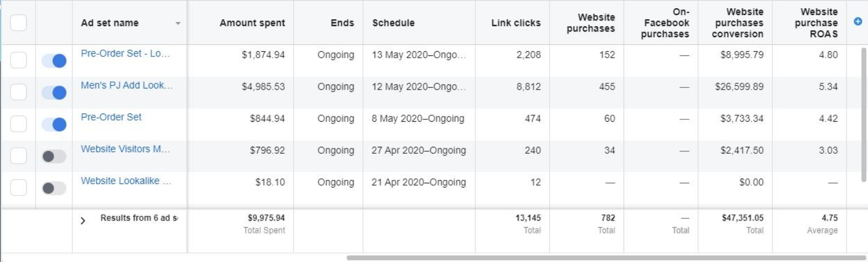
Task: Turn on the Website Lookalike ad set toggle
Action: point(54,188)
